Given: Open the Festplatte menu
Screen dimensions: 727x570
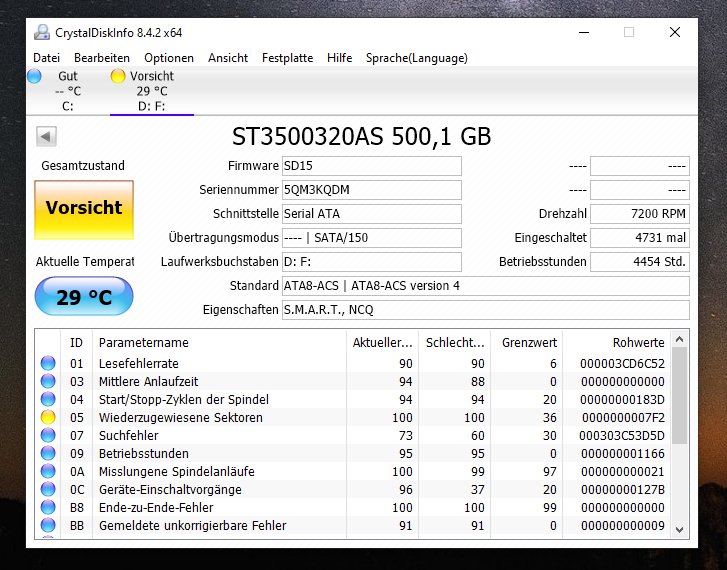Looking at the screenshot, I should (287, 58).
